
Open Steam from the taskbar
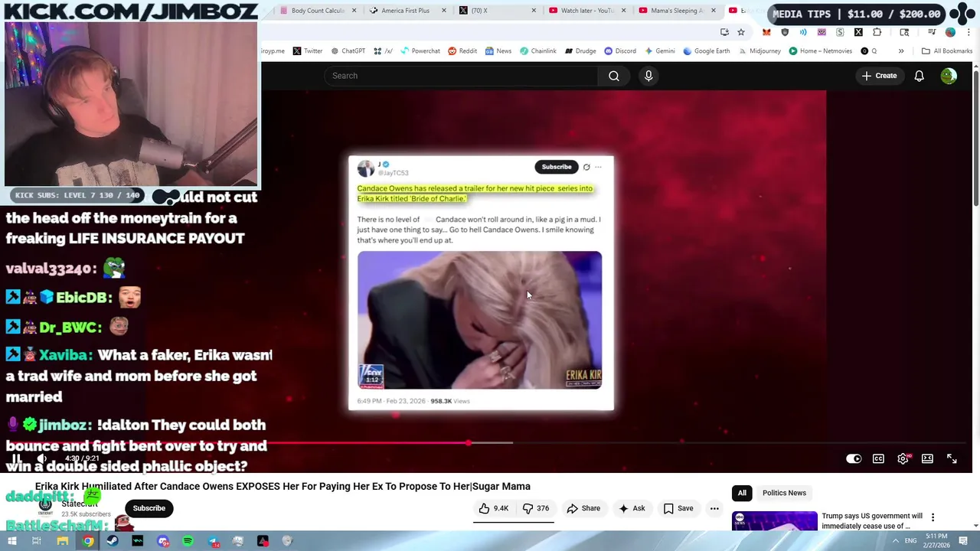point(113,541)
